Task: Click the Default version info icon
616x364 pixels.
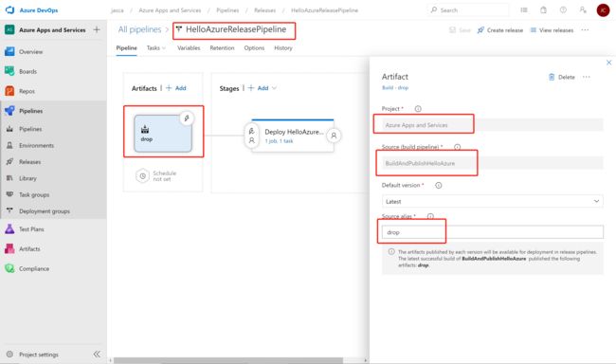Action: (439, 185)
